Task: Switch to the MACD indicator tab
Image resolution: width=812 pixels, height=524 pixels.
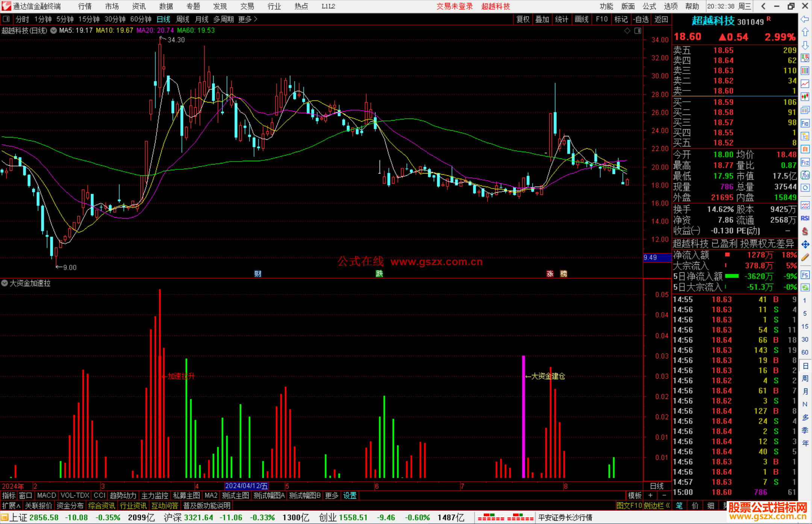Action: point(46,495)
